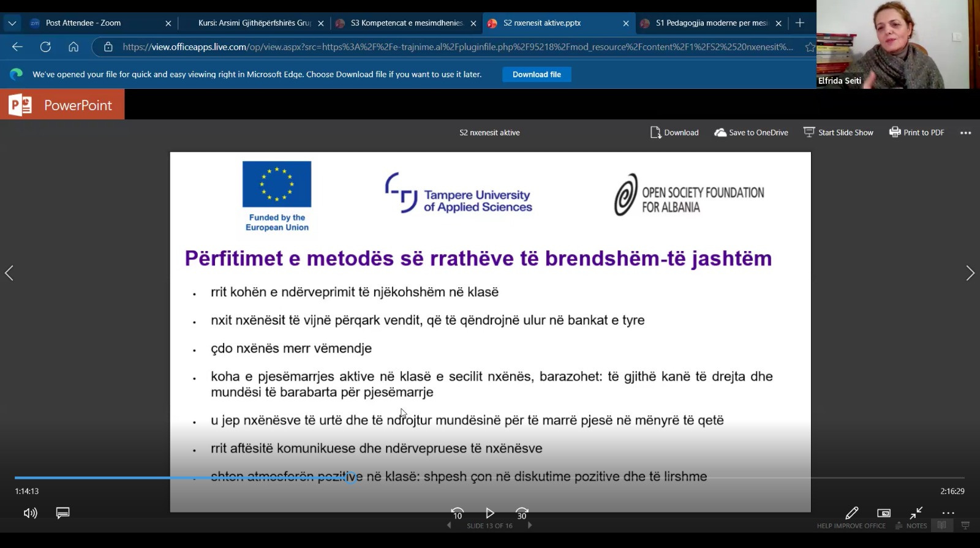The width and height of the screenshot is (980, 548).
Task: Refresh the browser page
Action: click(45, 47)
